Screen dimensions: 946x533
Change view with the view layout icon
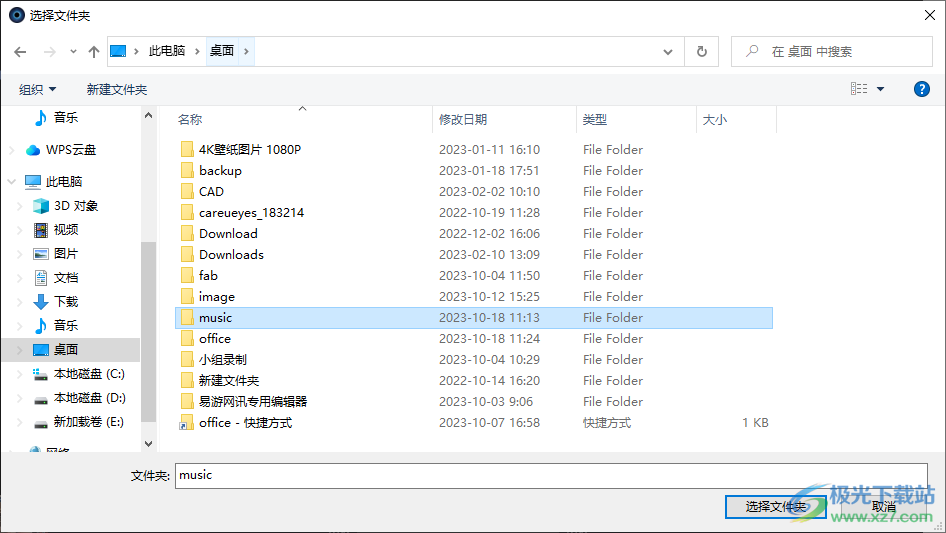[x=859, y=89]
